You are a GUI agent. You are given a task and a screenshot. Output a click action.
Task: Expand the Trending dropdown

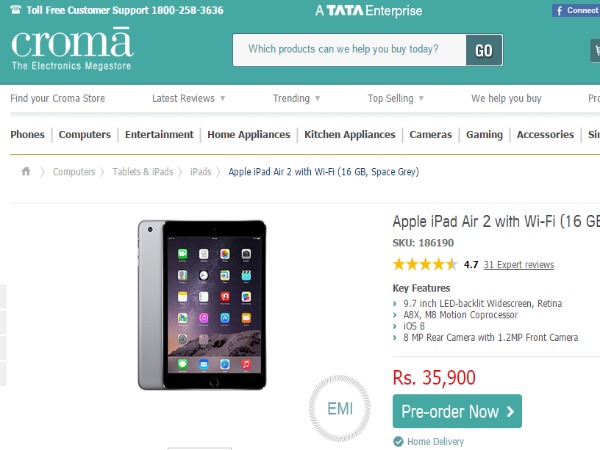click(297, 99)
